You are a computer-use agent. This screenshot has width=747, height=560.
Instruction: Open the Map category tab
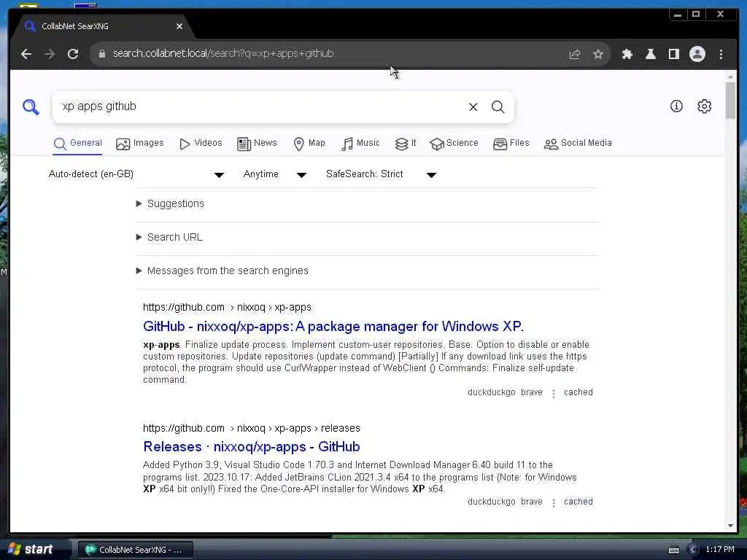(309, 144)
